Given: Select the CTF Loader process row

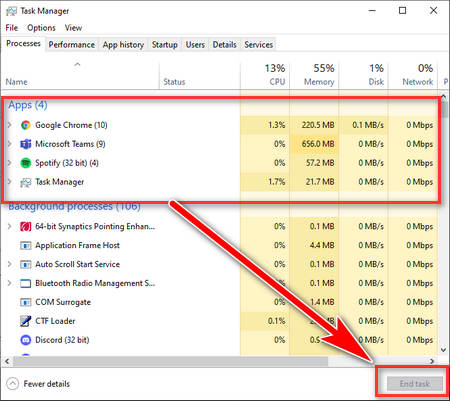Looking at the screenshot, I should point(220,321).
